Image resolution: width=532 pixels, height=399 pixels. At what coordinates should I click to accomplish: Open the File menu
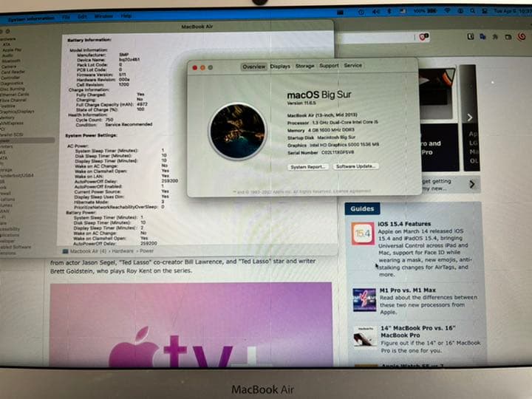tap(66, 16)
